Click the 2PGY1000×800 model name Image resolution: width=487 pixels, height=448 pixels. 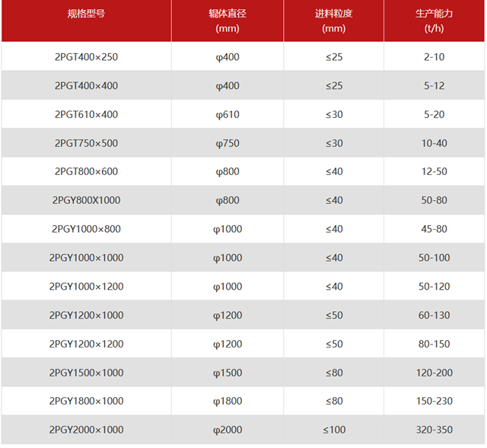pyautogui.click(x=86, y=229)
